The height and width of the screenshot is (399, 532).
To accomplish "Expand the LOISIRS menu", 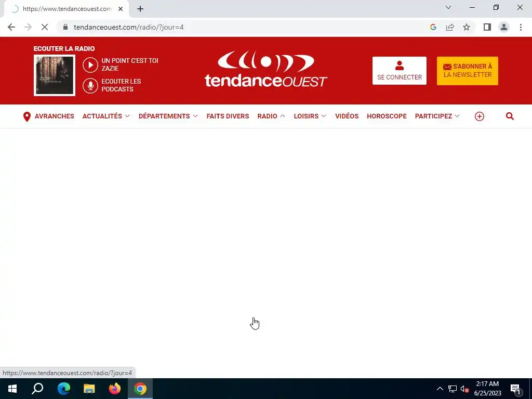I will (x=310, y=116).
